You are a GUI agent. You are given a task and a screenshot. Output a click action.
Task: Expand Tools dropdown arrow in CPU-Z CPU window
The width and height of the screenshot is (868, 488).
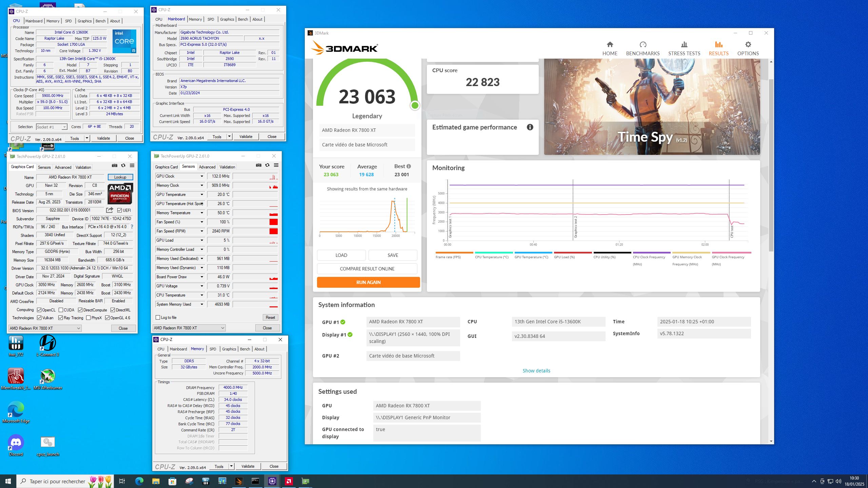[87, 138]
